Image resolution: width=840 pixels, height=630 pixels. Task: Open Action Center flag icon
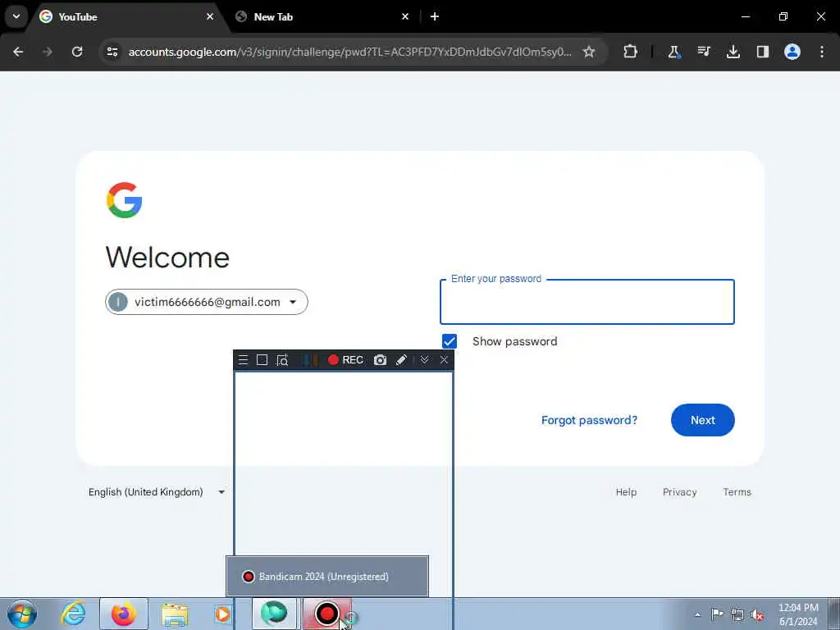[x=717, y=614]
